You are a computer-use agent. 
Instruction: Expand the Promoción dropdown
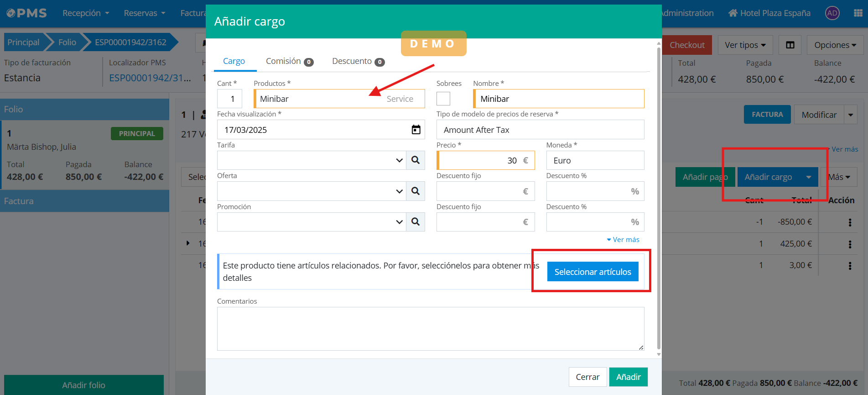pyautogui.click(x=399, y=222)
